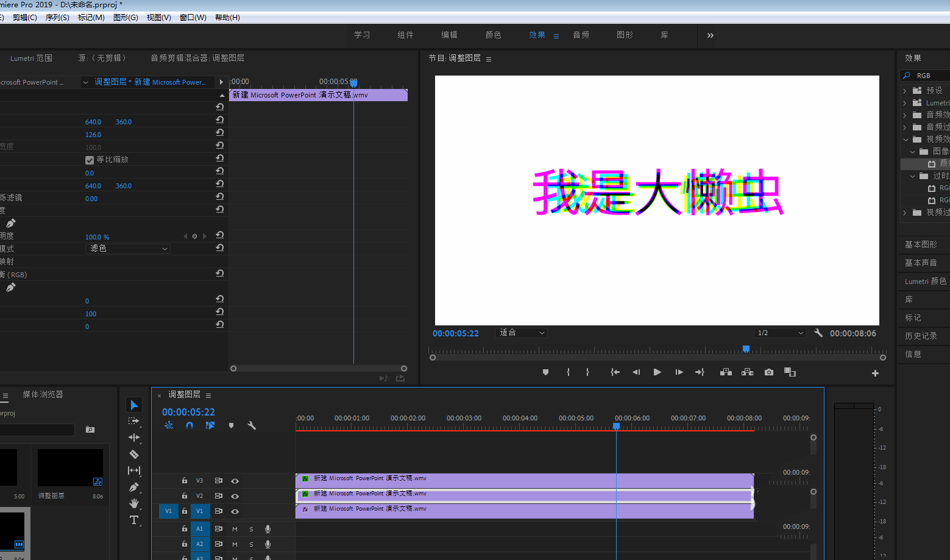The width and height of the screenshot is (950, 560).
Task: Click the Add Marker icon in the monitor
Action: coord(545,372)
